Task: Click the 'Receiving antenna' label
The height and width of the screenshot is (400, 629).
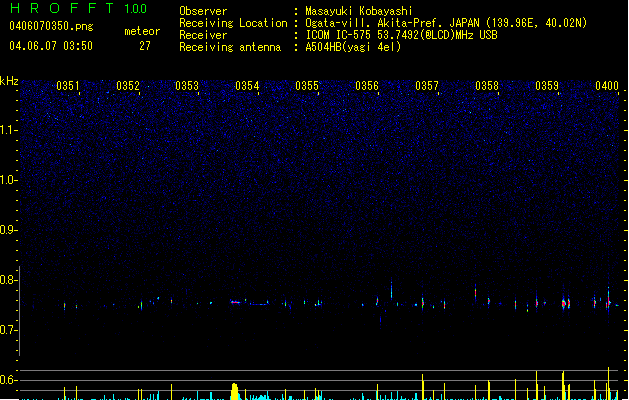Action: click(230, 47)
